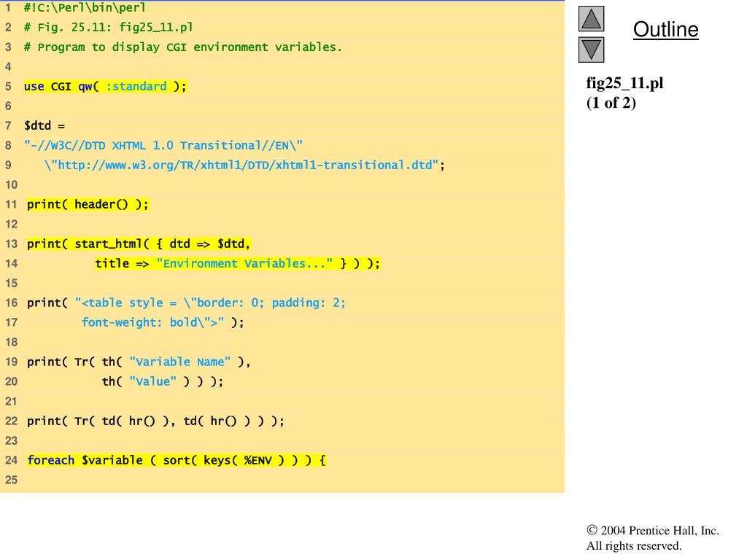
Task: Click the highlighted 'print( header() );' line
Action: (x=88, y=204)
